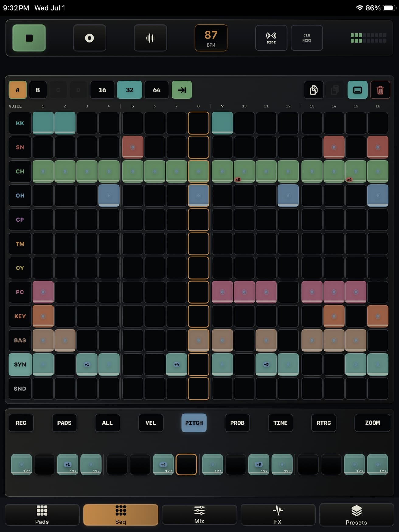Tap the 87 BPM tempo field
Screen dimensions: 399x532
tap(211, 38)
